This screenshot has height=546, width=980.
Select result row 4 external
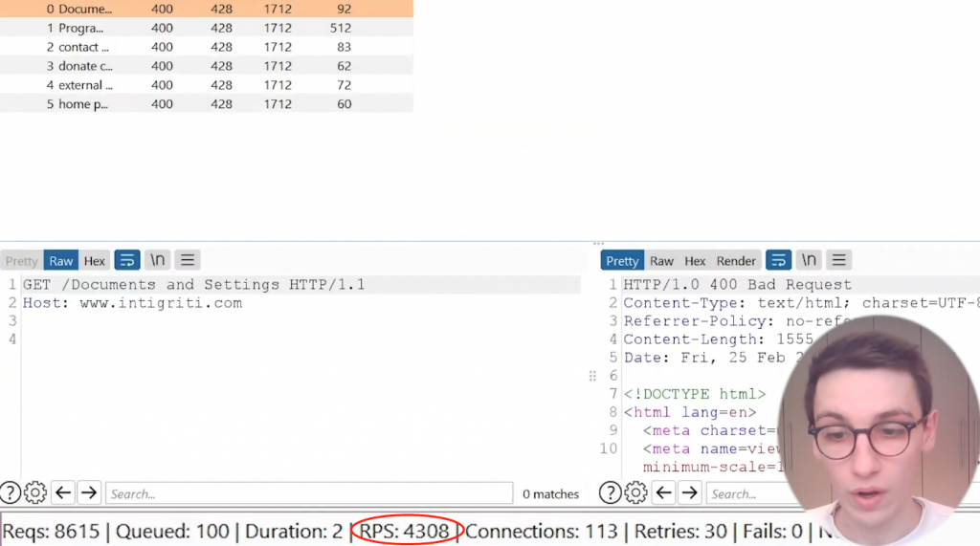(x=207, y=85)
